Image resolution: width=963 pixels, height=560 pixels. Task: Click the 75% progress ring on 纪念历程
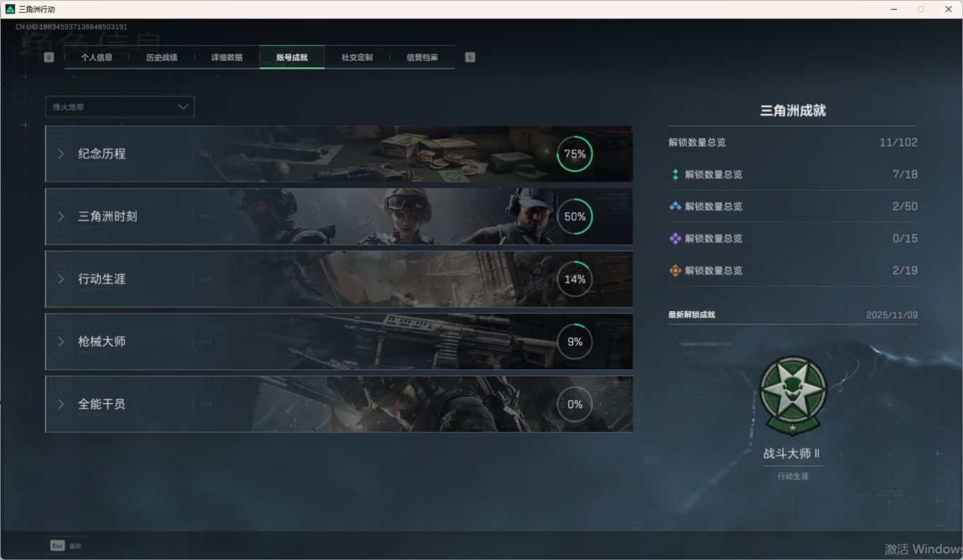[x=575, y=154]
